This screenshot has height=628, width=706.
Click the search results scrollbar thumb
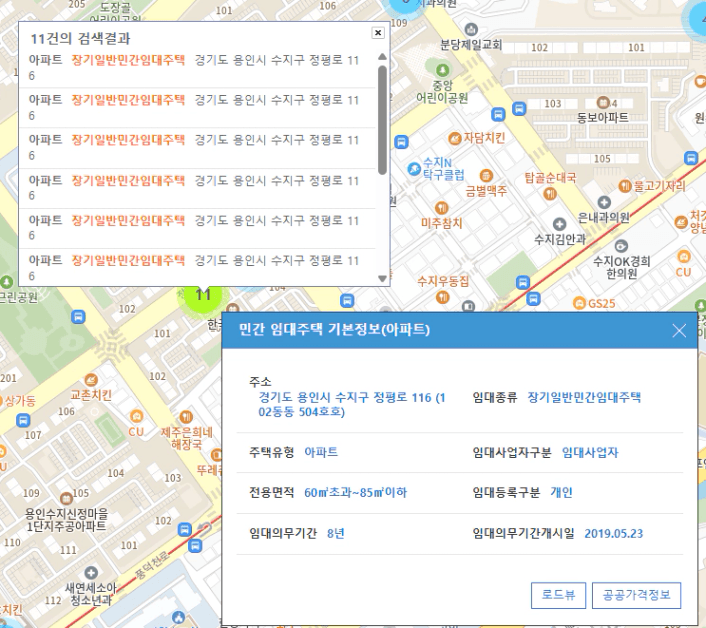[x=382, y=120]
